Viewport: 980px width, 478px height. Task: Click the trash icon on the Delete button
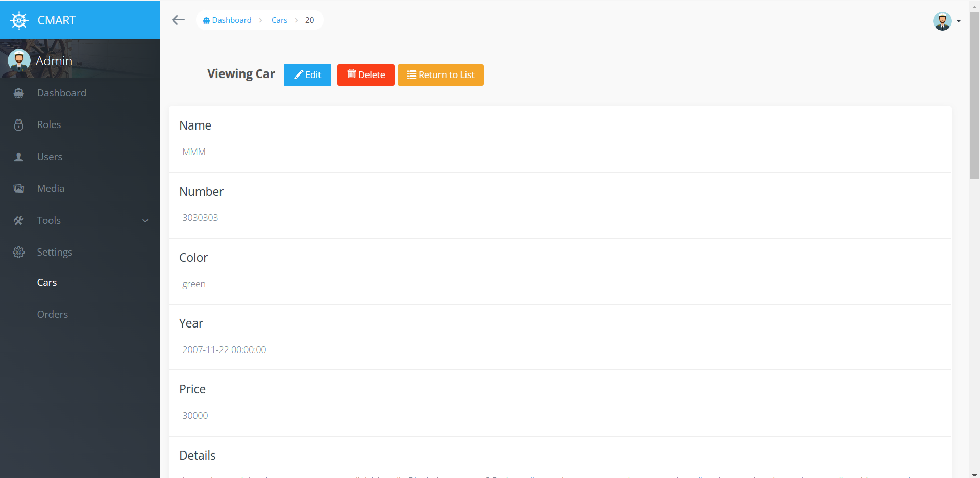pyautogui.click(x=352, y=74)
